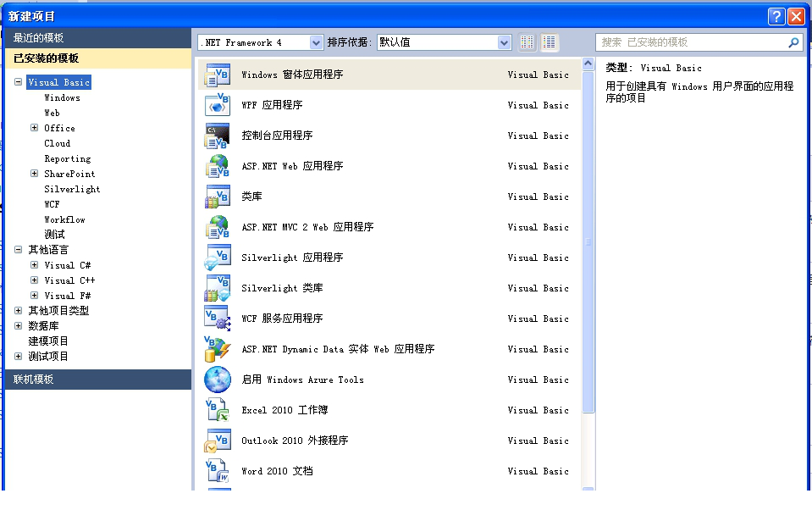812x510 pixels.
Task: Select the Web category
Action: tap(52, 113)
